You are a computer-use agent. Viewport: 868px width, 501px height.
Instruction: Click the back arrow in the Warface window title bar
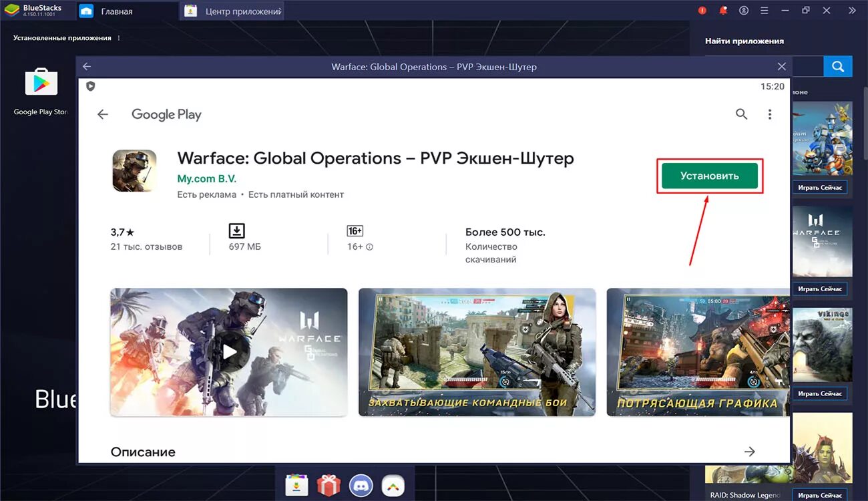[87, 67]
